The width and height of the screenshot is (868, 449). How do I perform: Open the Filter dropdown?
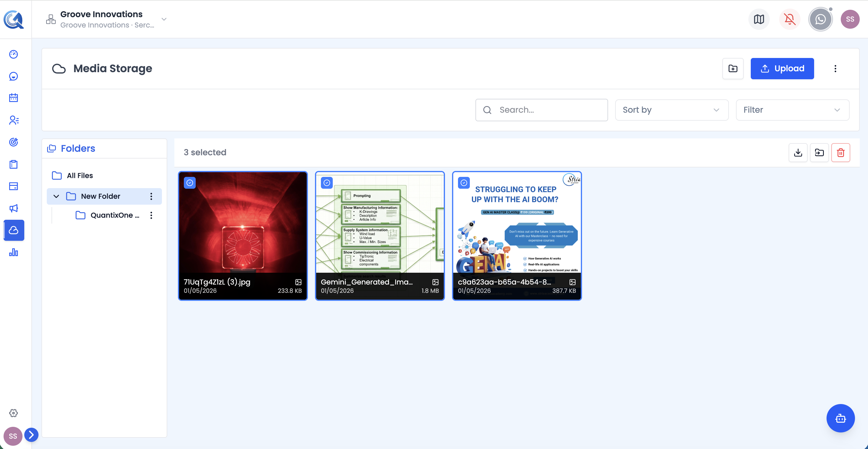(x=793, y=110)
